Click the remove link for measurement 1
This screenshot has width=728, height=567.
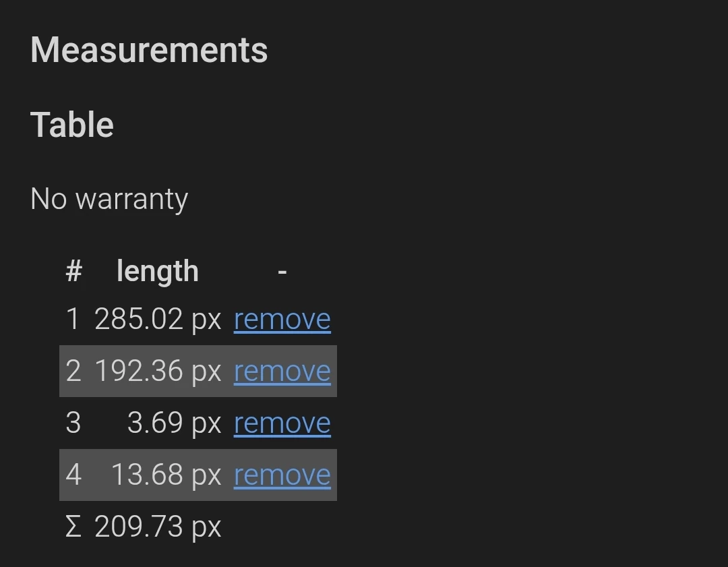click(x=282, y=320)
